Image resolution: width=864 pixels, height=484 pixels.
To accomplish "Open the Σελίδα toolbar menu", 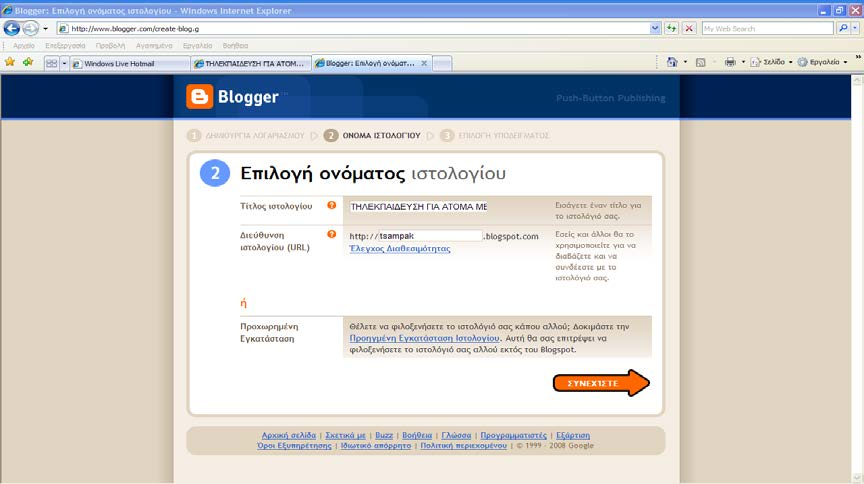I will pyautogui.click(x=771, y=62).
